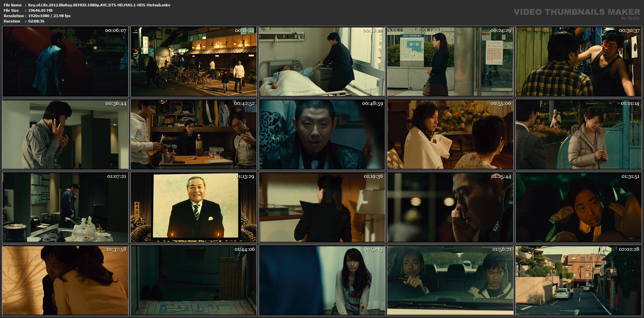The image size is (644, 318).
Task: Select the street view thumbnail at 02:02:28
Action: pyautogui.click(x=579, y=280)
